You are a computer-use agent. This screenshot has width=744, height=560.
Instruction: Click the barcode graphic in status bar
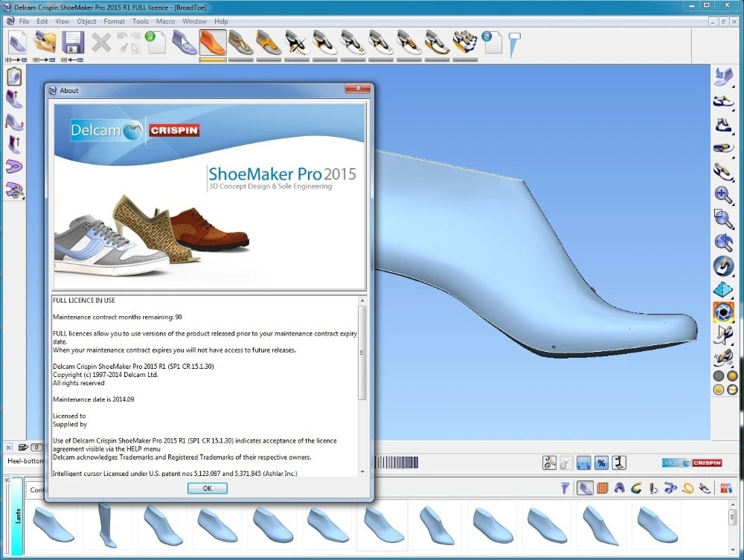point(397,463)
